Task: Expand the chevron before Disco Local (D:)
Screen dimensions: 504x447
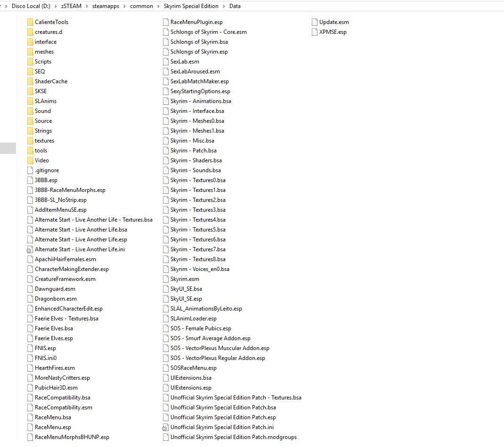Action: [7, 6]
